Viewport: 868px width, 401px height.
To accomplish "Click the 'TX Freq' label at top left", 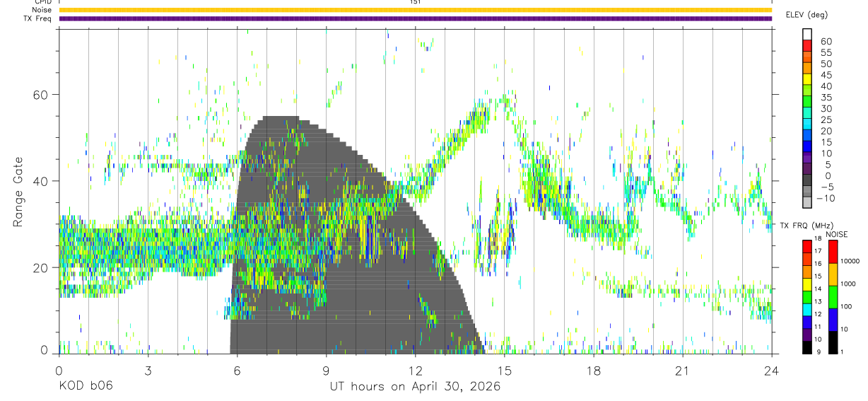I will click(x=38, y=18).
